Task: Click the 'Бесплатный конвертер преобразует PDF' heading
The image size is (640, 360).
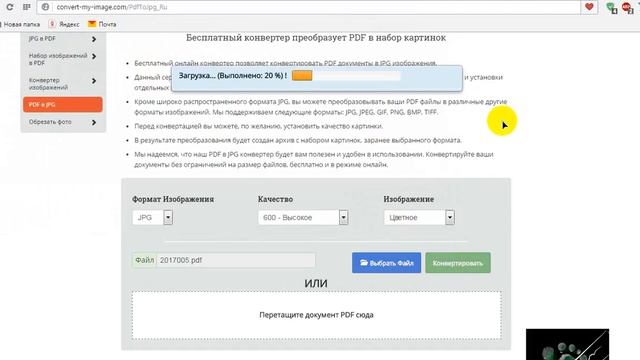Action: (x=316, y=38)
